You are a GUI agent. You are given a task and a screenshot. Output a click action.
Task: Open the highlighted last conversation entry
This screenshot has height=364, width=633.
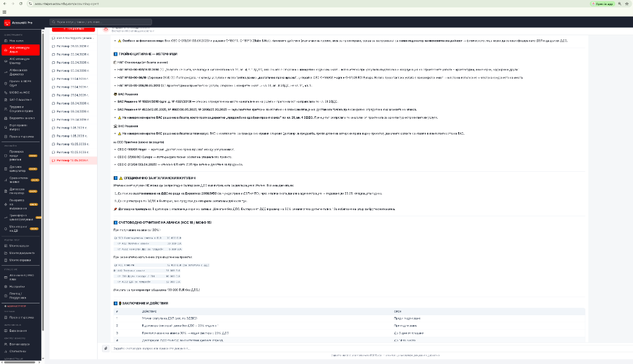point(73,160)
